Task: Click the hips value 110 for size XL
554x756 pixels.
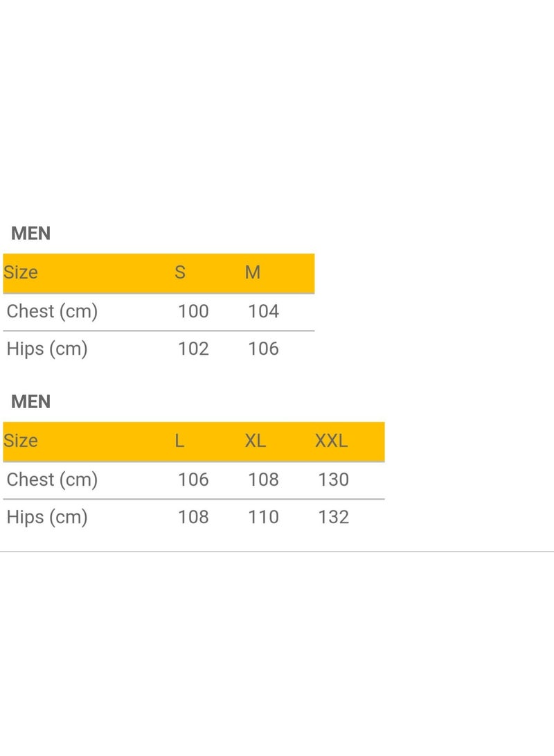Action: pos(263,517)
